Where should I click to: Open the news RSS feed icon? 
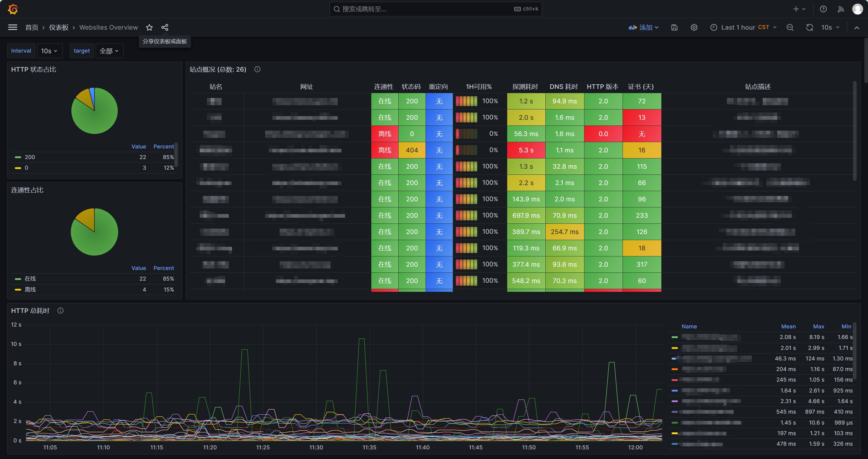pyautogui.click(x=841, y=9)
